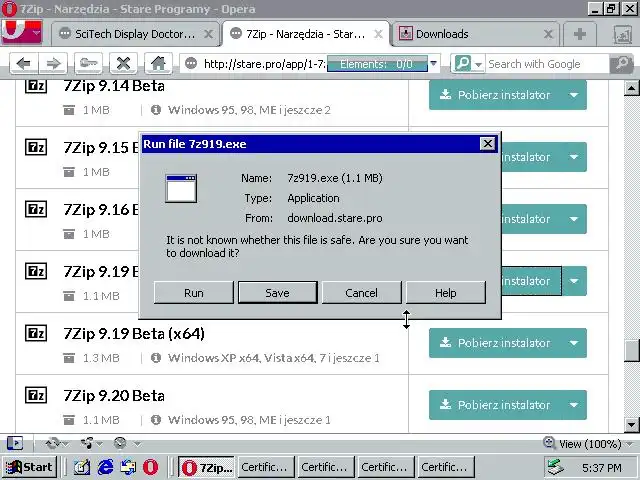
Task: Expand the search engine selector arrow
Action: tap(478, 64)
